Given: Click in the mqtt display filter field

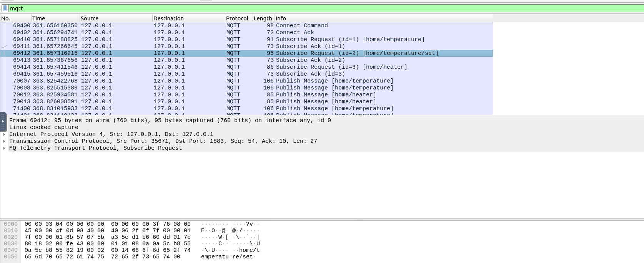Looking at the screenshot, I should click(x=308, y=8).
